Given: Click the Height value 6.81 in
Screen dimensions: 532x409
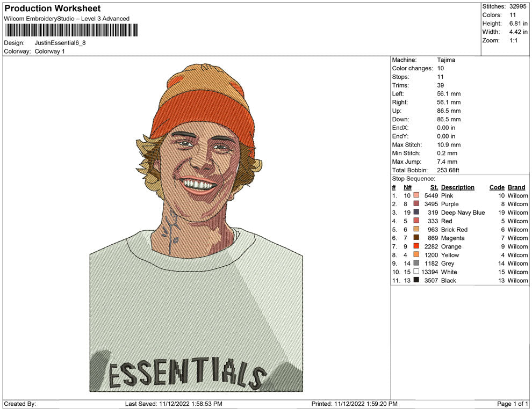Looking at the screenshot, I should tap(518, 24).
